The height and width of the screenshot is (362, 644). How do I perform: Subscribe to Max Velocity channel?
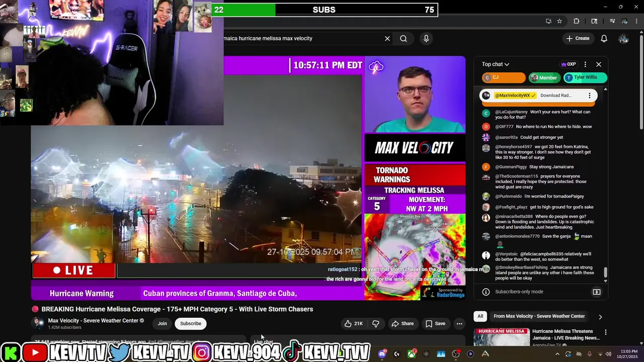coord(191,324)
